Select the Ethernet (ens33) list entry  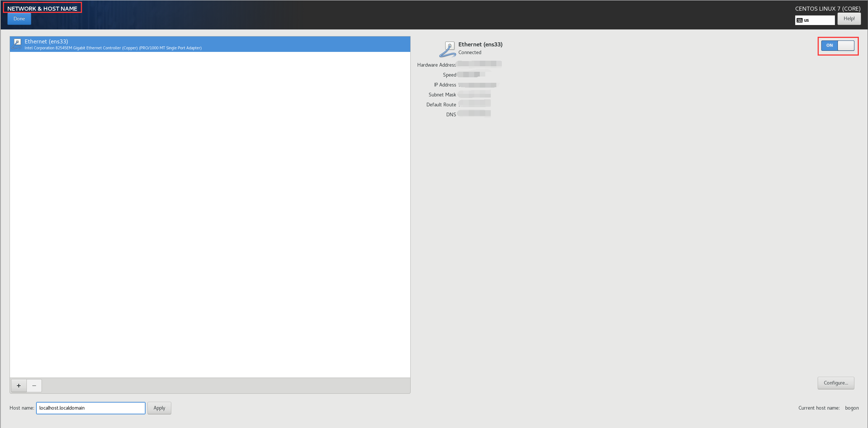[210, 44]
